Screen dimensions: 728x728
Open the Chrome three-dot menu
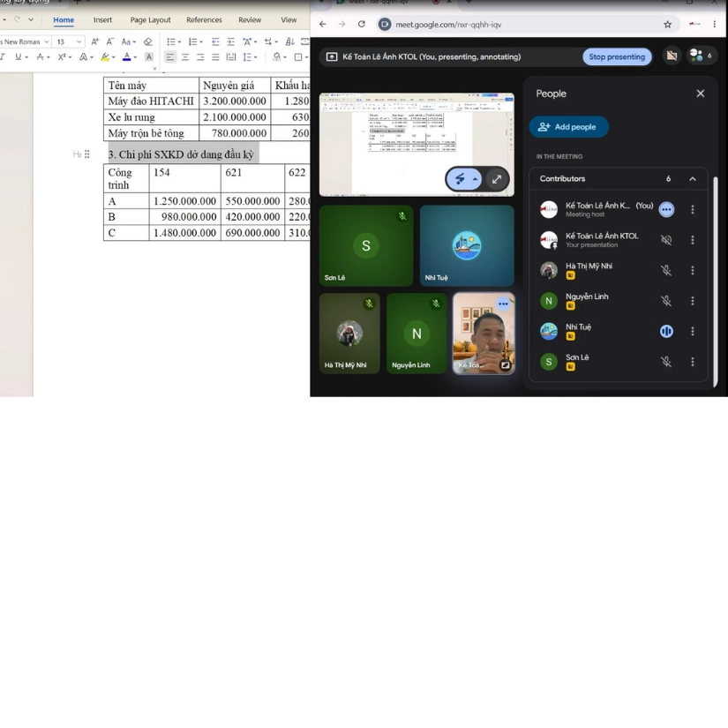715,24
